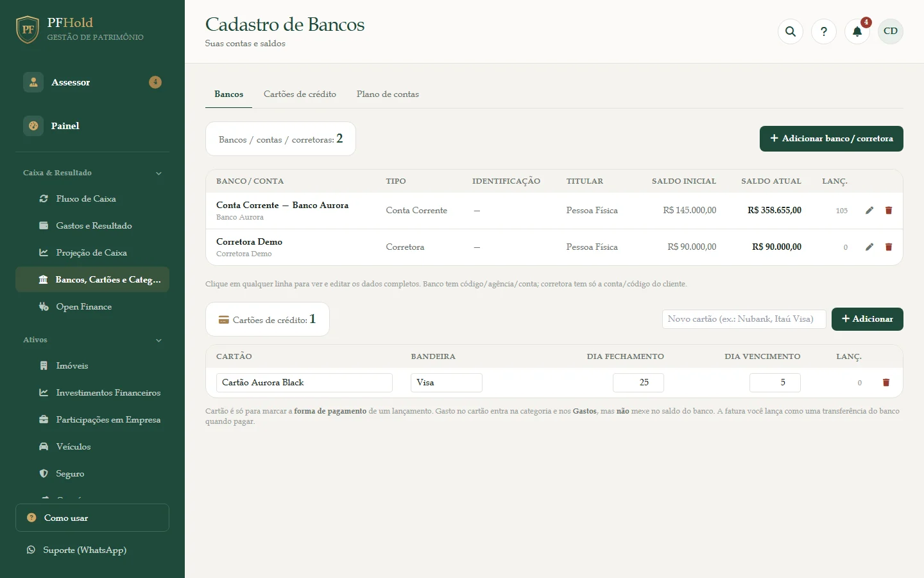This screenshot has width=924, height=578.
Task: Click the PFHold shield logo
Action: (28, 30)
